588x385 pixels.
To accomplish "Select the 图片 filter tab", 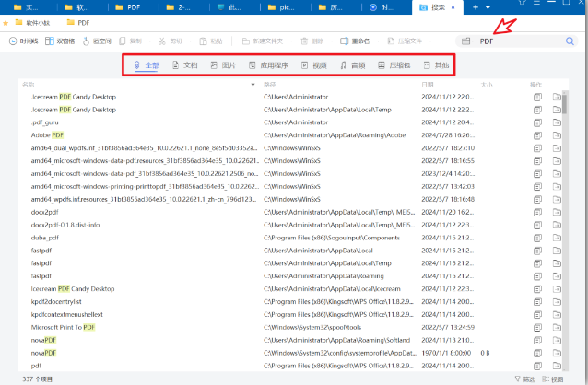I will (223, 65).
